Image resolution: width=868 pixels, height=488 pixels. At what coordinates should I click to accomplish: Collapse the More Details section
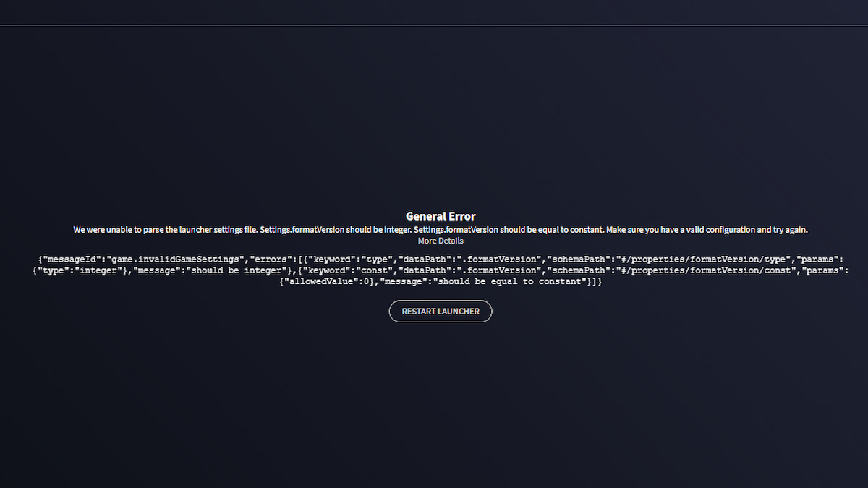coord(440,241)
